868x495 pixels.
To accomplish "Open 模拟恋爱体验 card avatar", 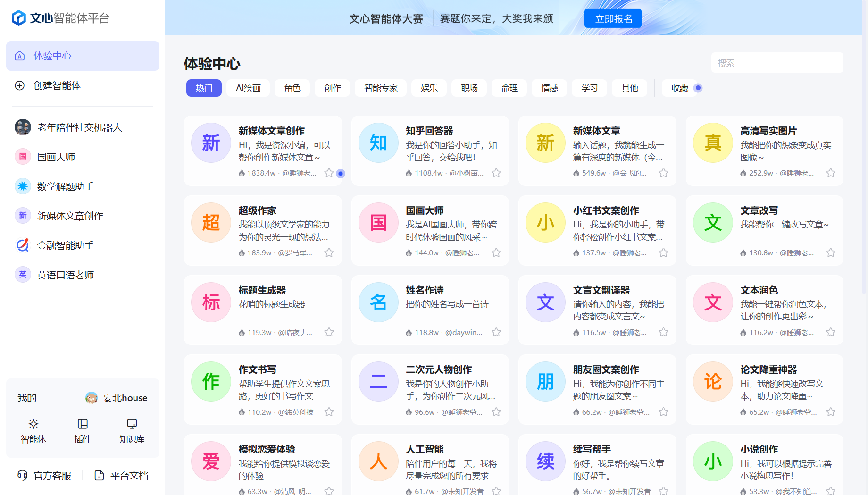I will click(x=211, y=461).
